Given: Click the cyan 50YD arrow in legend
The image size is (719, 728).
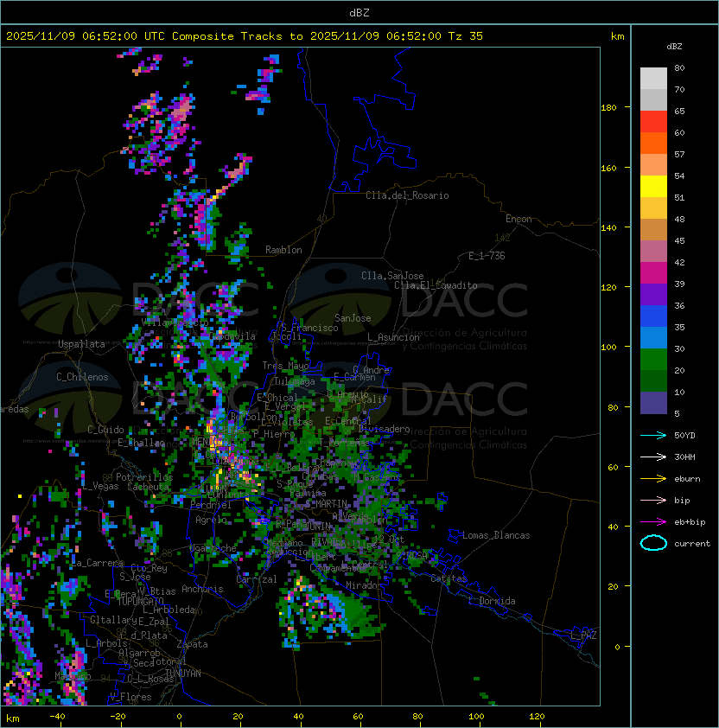Looking at the screenshot, I should point(653,435).
